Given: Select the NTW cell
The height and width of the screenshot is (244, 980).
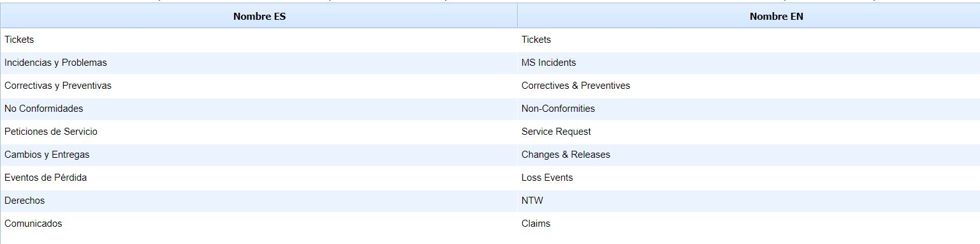Looking at the screenshot, I should [x=749, y=201].
